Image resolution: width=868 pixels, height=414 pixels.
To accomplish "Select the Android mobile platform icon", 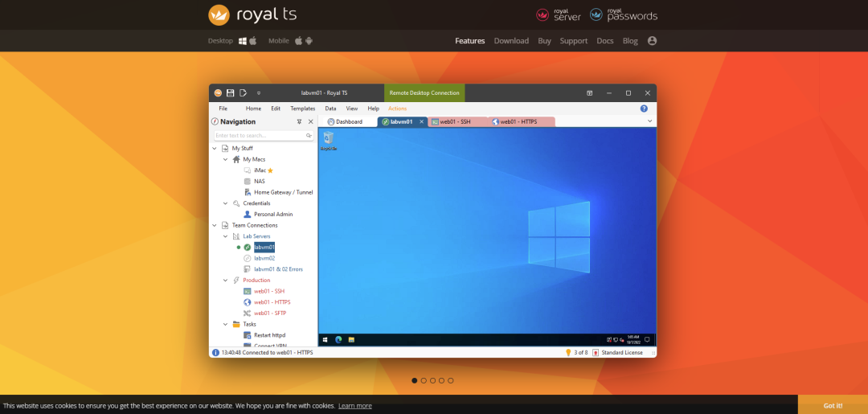I will 309,41.
